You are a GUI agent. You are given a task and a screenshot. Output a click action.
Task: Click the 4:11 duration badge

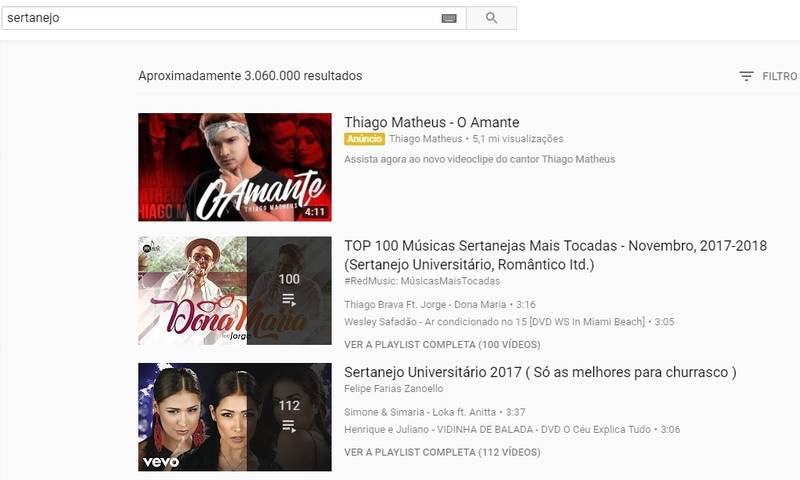(315, 212)
